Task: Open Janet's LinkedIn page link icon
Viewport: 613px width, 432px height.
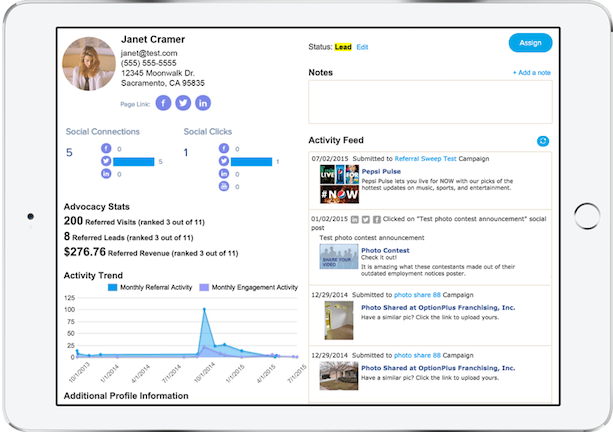Action: pos(203,103)
